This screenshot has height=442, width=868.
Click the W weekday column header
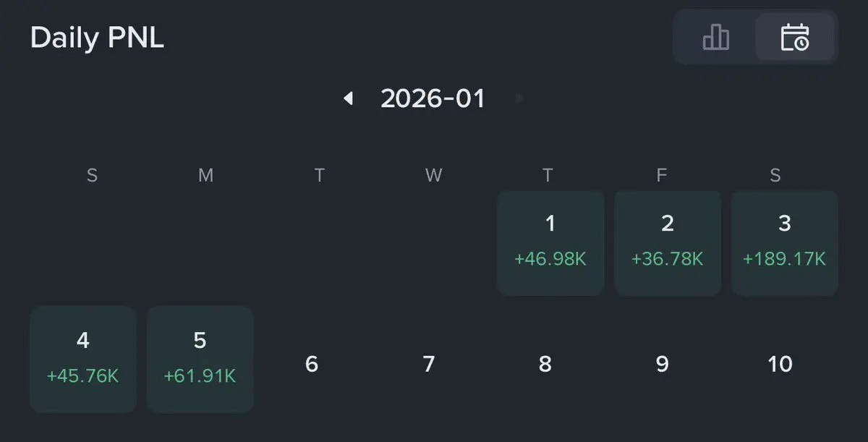coord(433,175)
